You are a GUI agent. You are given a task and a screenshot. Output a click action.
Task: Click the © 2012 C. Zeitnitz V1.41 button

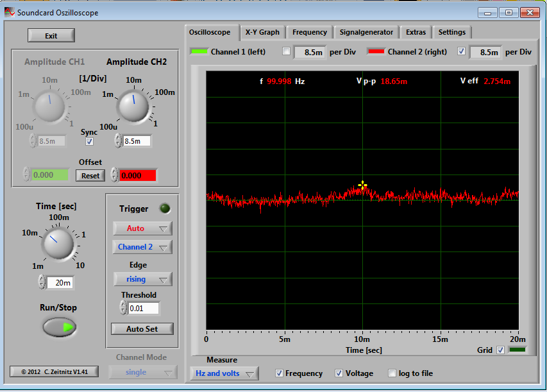pyautogui.click(x=54, y=371)
